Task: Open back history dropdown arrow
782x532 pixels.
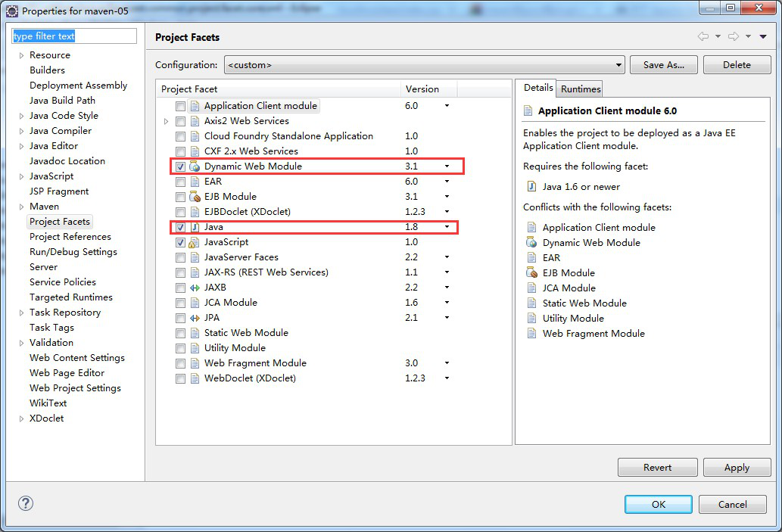Action: pyautogui.click(x=718, y=36)
